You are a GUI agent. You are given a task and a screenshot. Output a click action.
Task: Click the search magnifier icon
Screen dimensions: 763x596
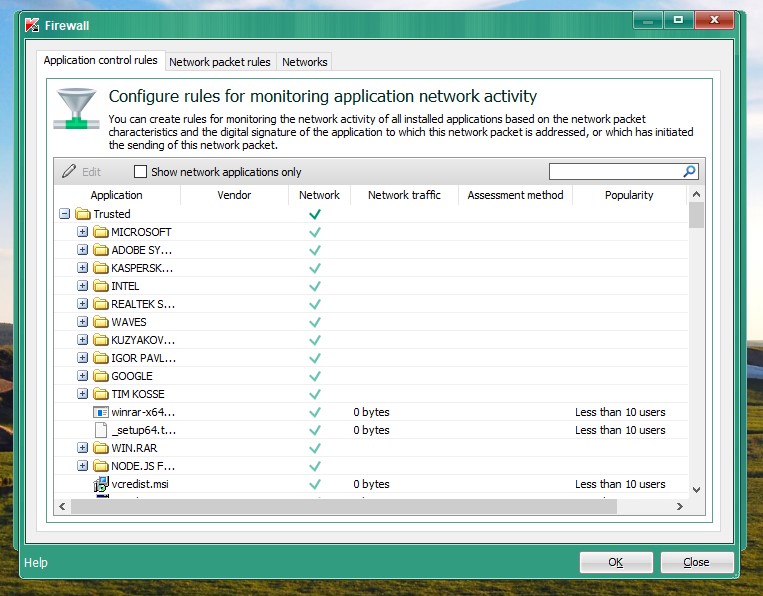(x=690, y=171)
